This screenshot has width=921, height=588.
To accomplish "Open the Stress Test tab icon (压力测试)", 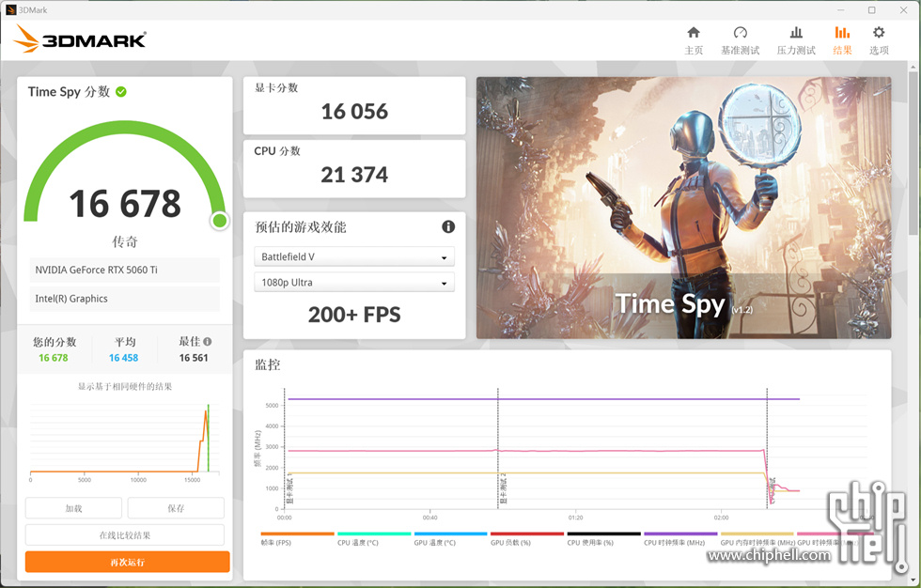I will pyautogui.click(x=796, y=33).
